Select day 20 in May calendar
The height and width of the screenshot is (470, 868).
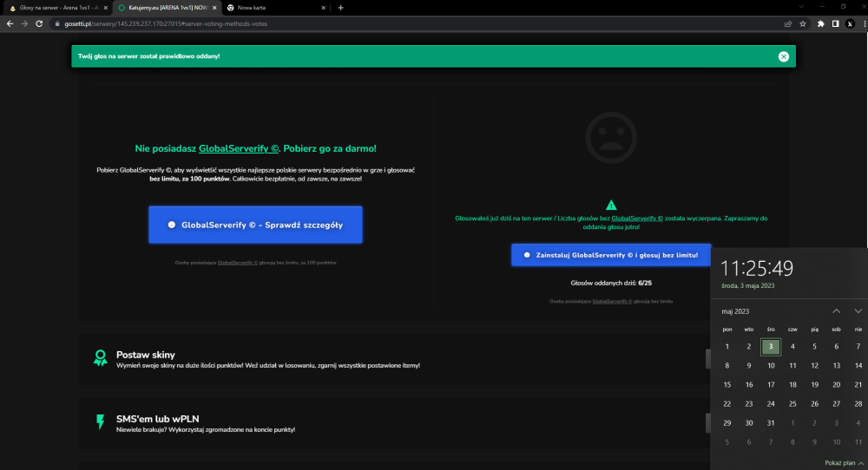pos(837,385)
